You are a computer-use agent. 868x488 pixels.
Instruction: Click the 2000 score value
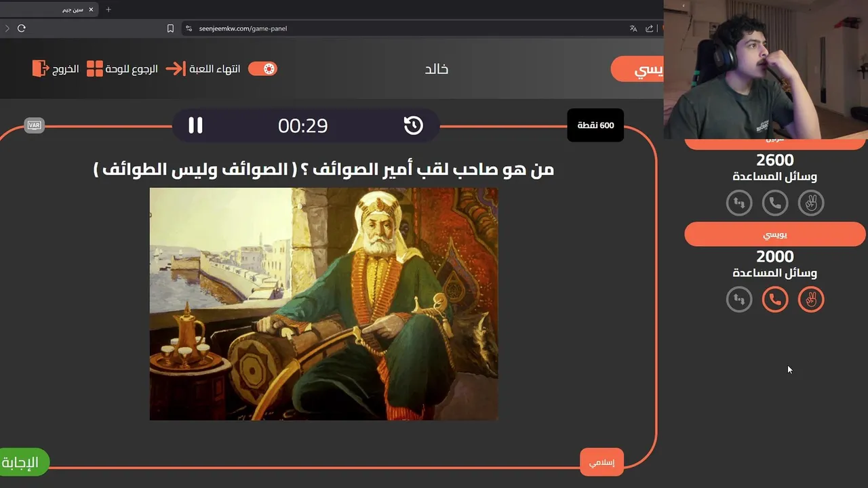click(x=775, y=256)
